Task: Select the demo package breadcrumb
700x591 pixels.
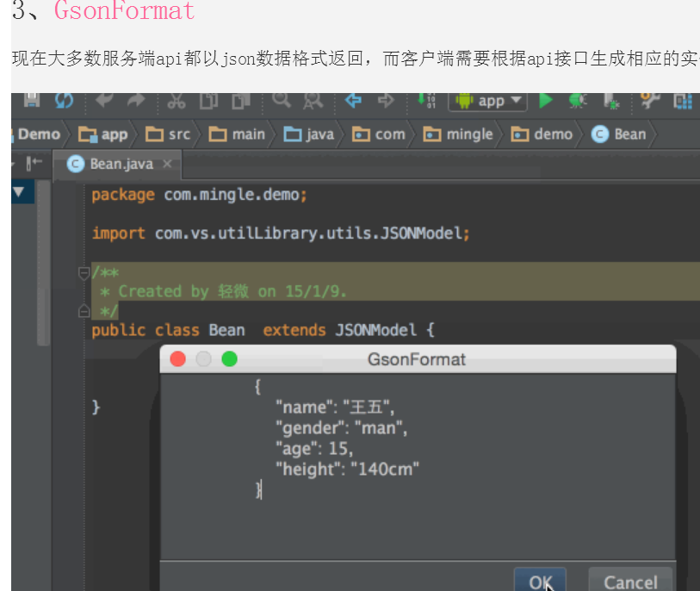Action: tap(542, 134)
